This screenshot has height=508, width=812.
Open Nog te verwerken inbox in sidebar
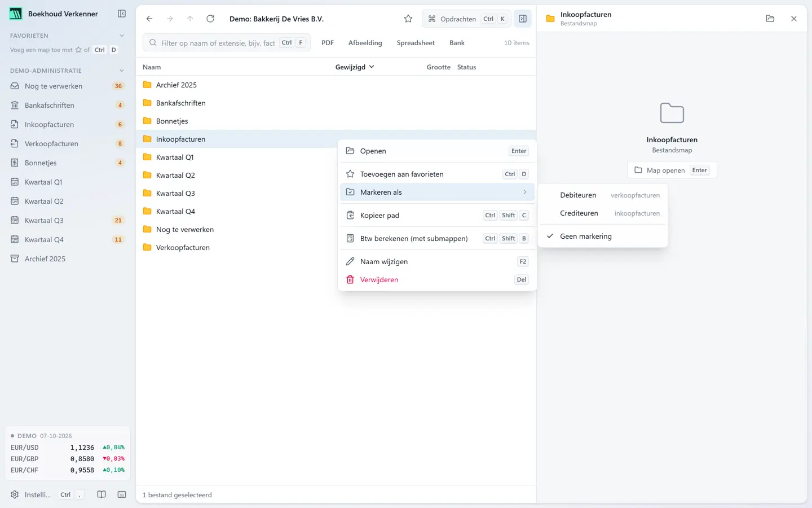pyautogui.click(x=67, y=86)
